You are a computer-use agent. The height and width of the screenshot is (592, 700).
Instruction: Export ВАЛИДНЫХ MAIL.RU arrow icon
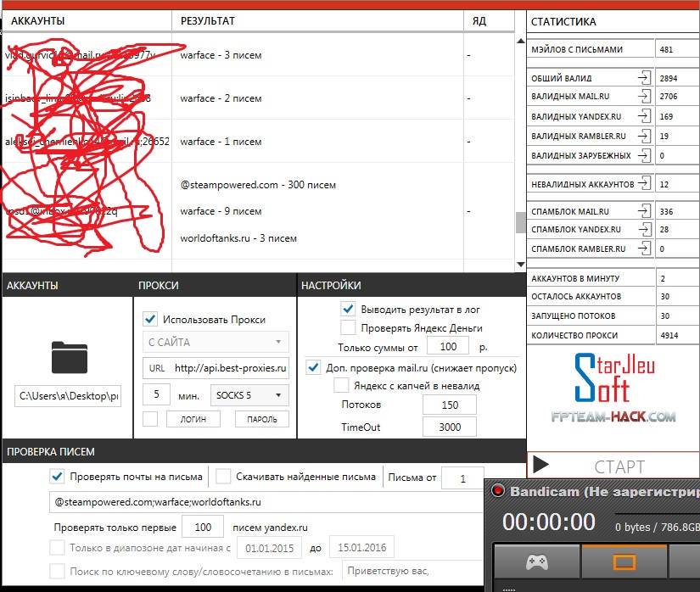[644, 96]
